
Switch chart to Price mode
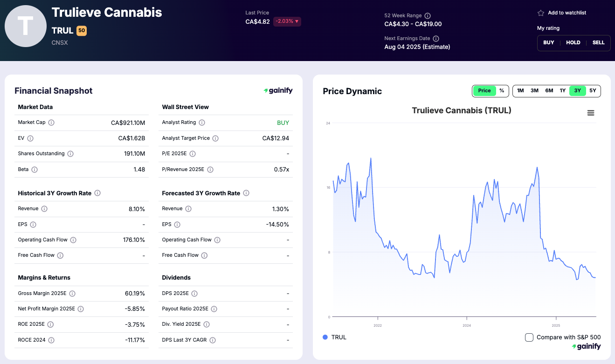click(x=484, y=91)
